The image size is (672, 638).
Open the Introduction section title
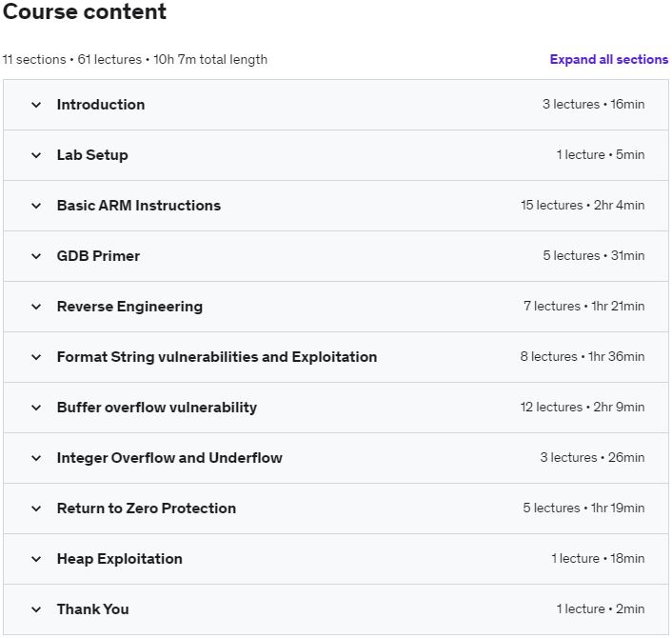[101, 105]
